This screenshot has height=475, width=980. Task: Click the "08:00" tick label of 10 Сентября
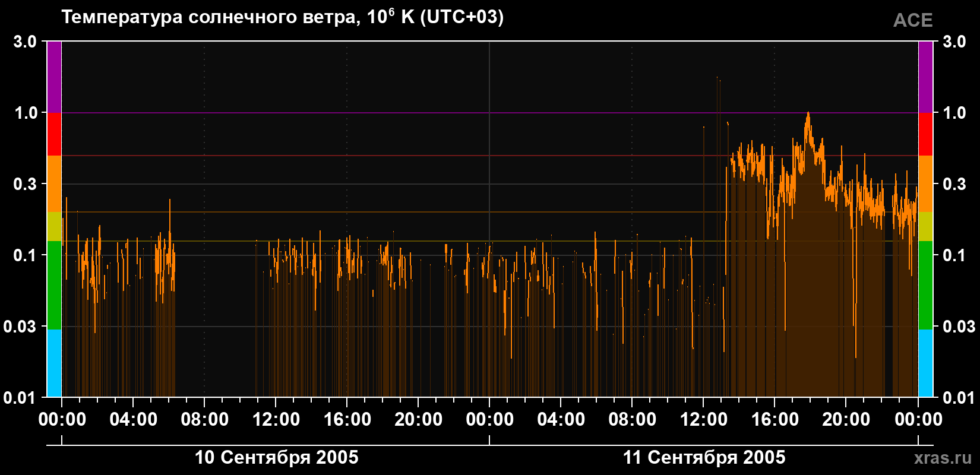pos(205,420)
